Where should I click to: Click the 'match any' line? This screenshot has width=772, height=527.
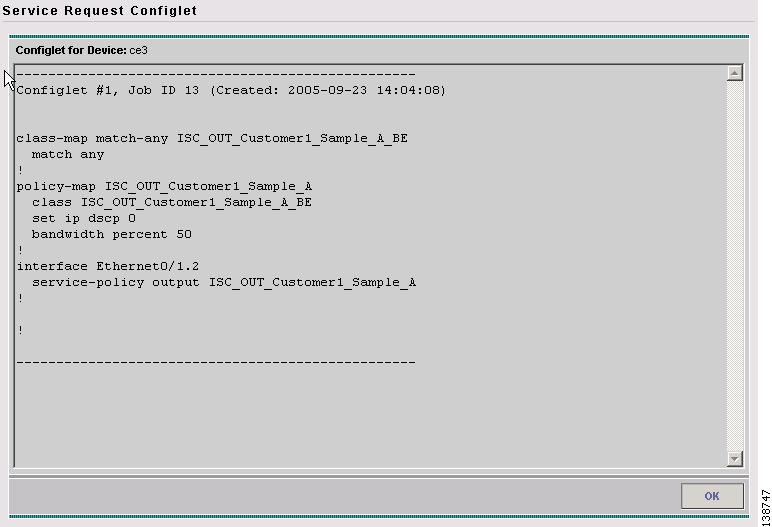68,155
